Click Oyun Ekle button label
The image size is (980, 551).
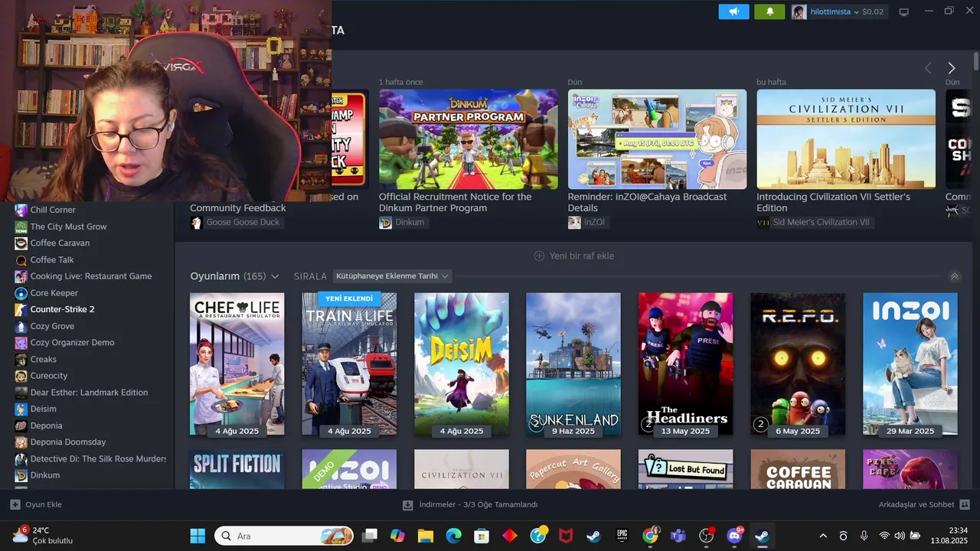(x=44, y=504)
